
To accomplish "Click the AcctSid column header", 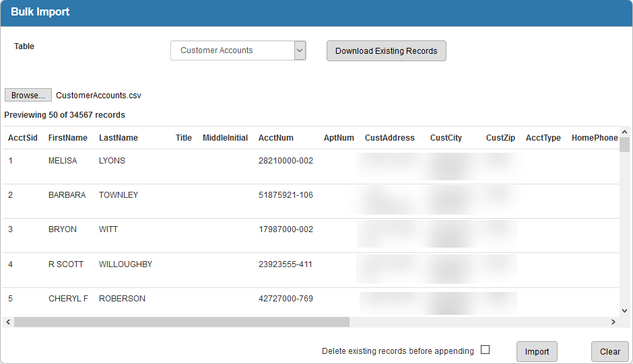I will pyautogui.click(x=23, y=138).
